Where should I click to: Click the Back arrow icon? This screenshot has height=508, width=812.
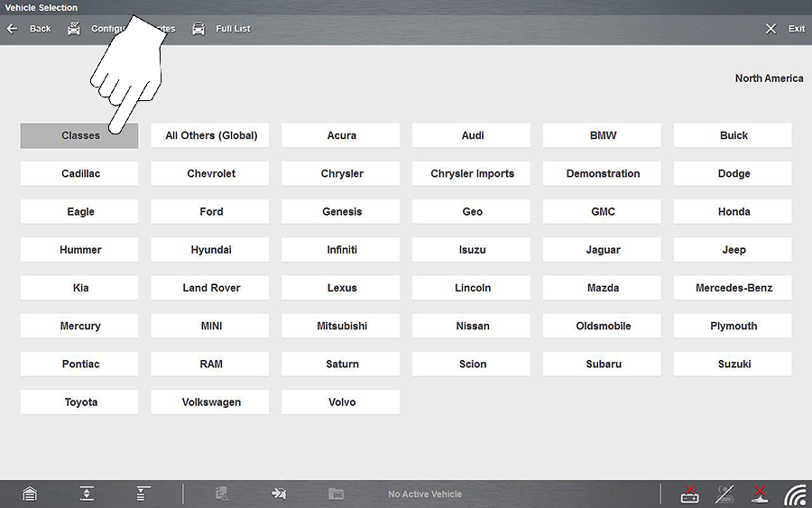click(13, 29)
